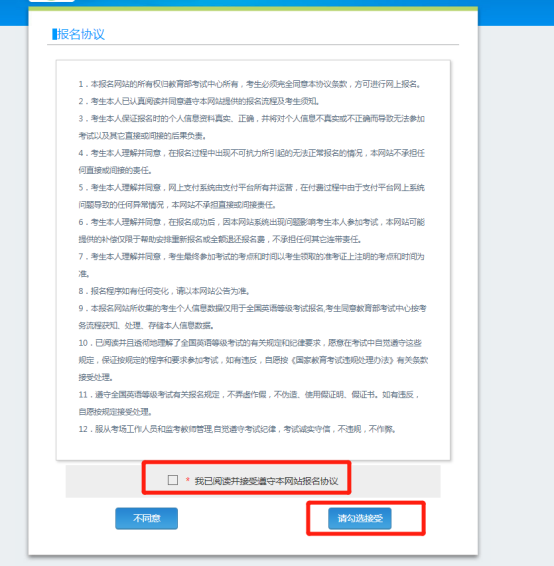The width and height of the screenshot is (554, 566).
Task: Click the 请勾选接受 button
Action: 359,518
